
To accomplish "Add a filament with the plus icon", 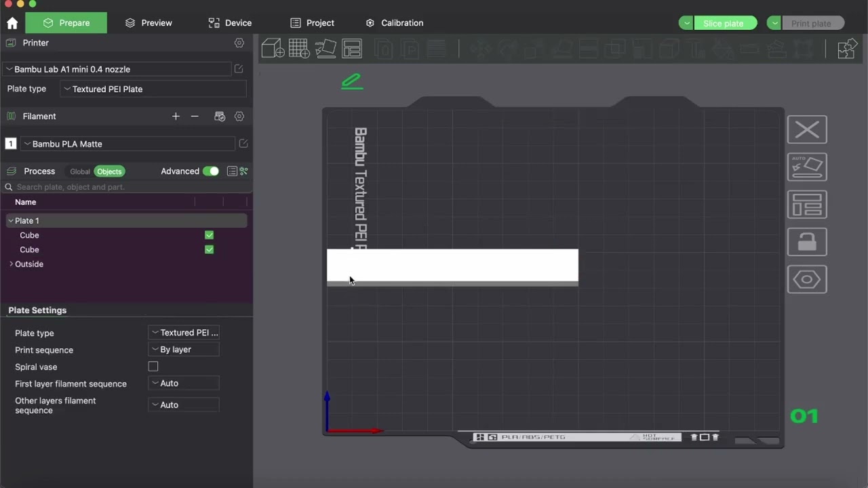I will (176, 117).
